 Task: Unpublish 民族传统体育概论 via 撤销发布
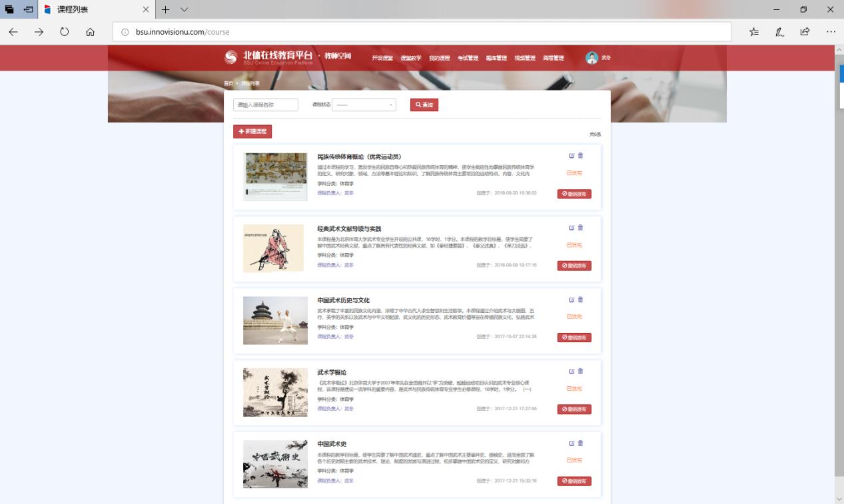(574, 194)
